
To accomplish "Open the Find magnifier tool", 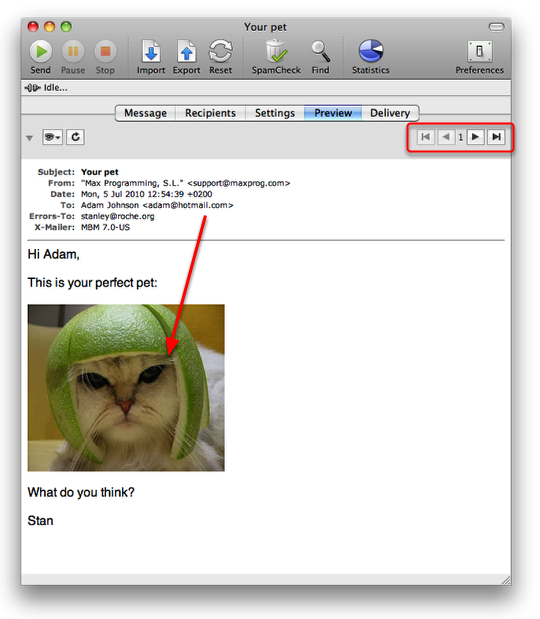I will pyautogui.click(x=320, y=51).
